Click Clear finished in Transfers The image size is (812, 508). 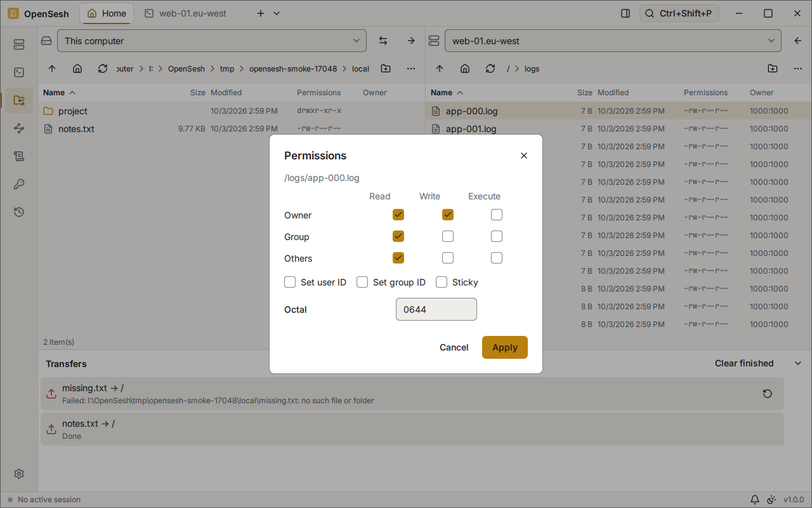pos(744,363)
